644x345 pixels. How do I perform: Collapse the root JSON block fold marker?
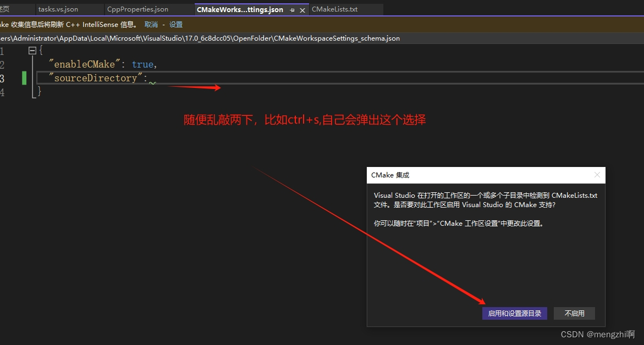tap(32, 49)
